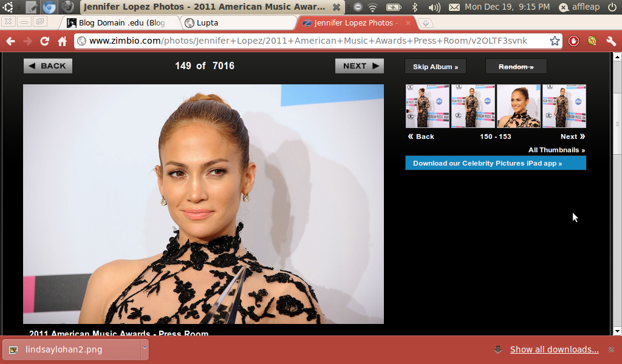Go to browser home page

click(63, 41)
